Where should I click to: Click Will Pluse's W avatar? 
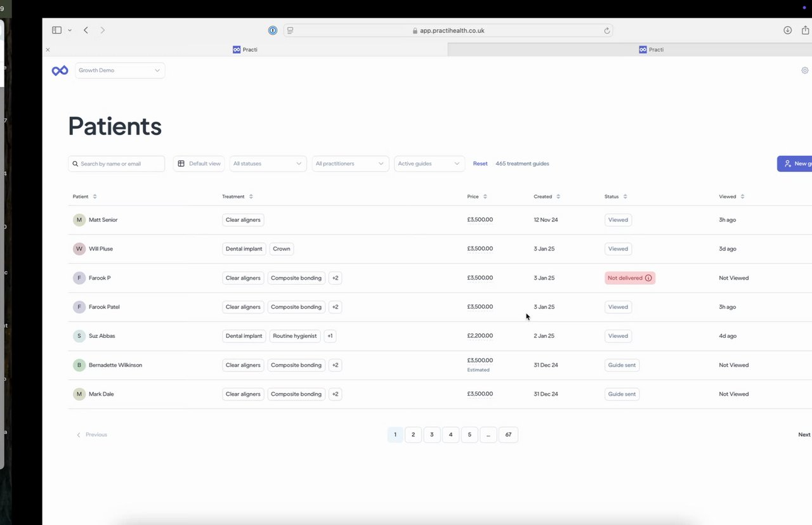[x=79, y=249]
